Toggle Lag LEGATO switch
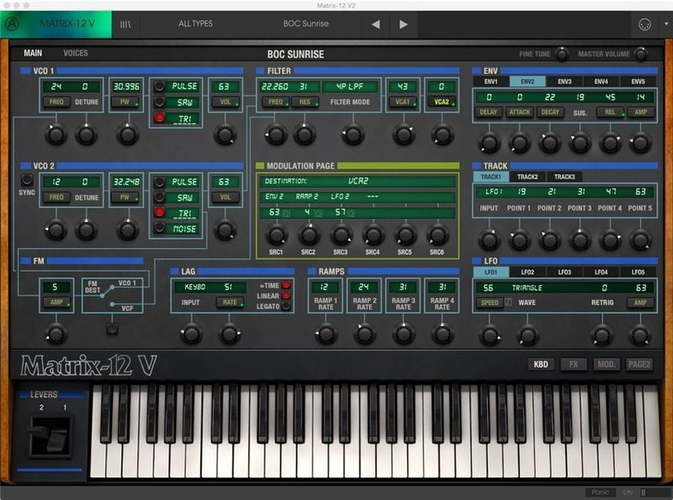673x500 pixels. [286, 306]
